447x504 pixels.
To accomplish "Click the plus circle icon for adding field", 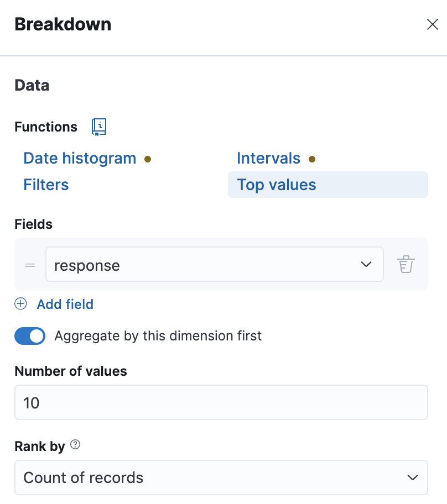I will [x=20, y=304].
